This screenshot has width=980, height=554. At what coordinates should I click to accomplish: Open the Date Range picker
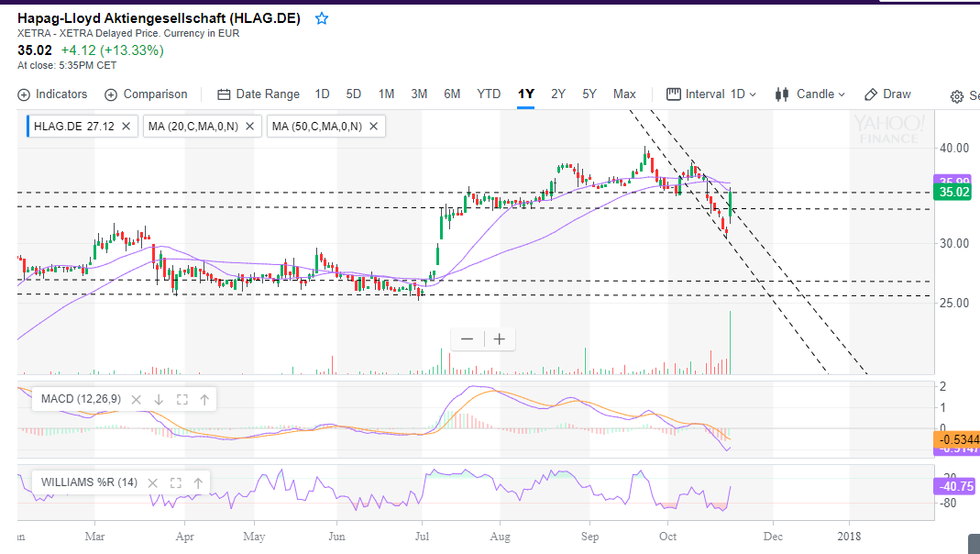coord(259,94)
